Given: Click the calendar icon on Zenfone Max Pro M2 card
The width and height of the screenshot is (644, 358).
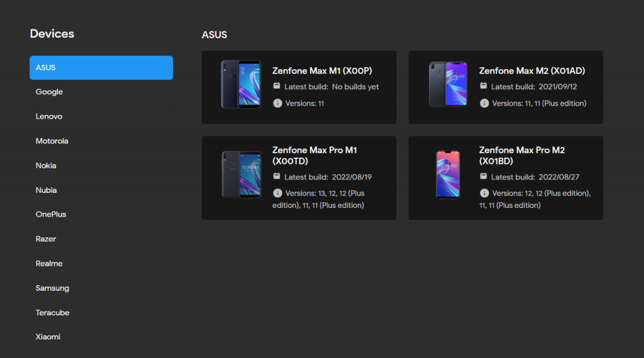Looking at the screenshot, I should (484, 176).
